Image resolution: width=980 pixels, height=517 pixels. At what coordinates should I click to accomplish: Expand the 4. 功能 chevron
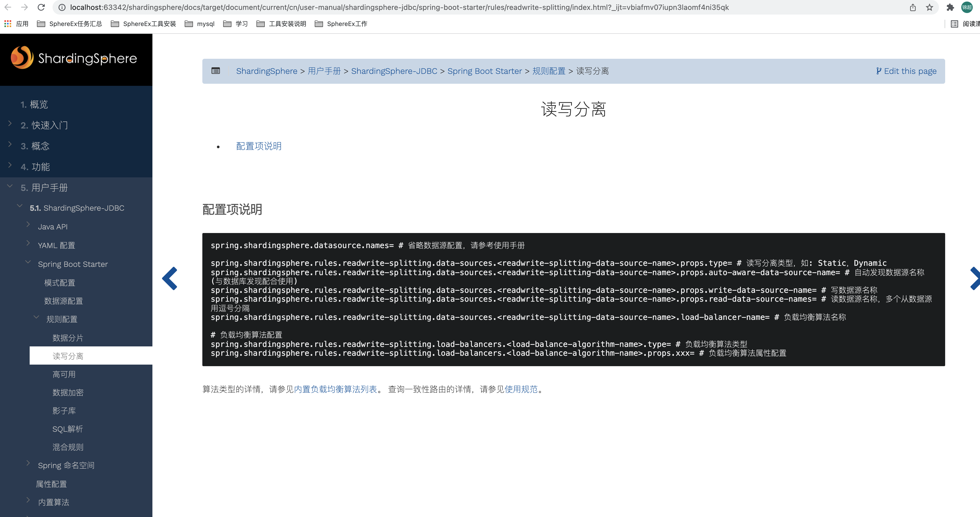click(10, 165)
